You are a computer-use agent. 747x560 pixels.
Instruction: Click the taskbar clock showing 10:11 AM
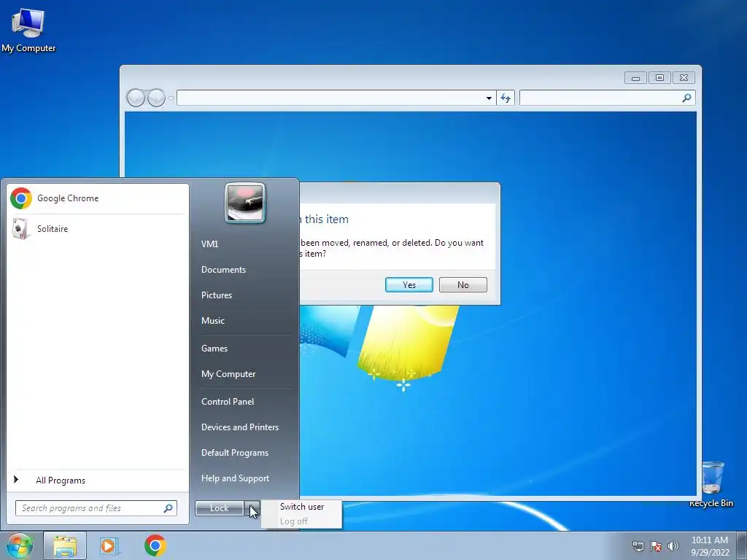tap(710, 546)
